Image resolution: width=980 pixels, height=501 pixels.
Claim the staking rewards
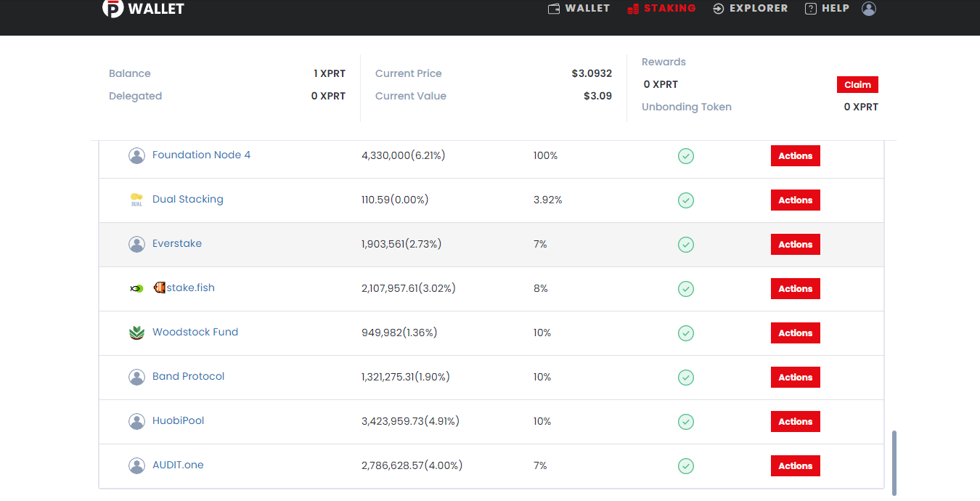pos(857,85)
